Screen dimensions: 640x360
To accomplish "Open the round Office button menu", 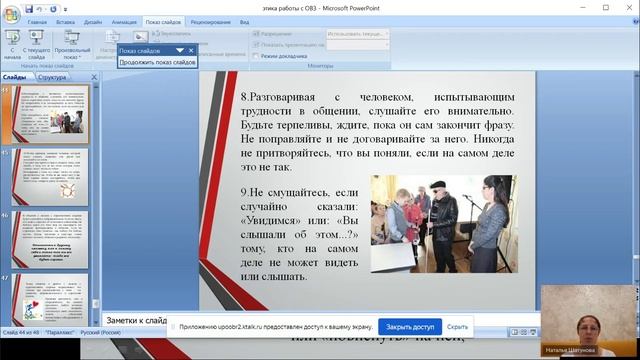I will [11, 15].
